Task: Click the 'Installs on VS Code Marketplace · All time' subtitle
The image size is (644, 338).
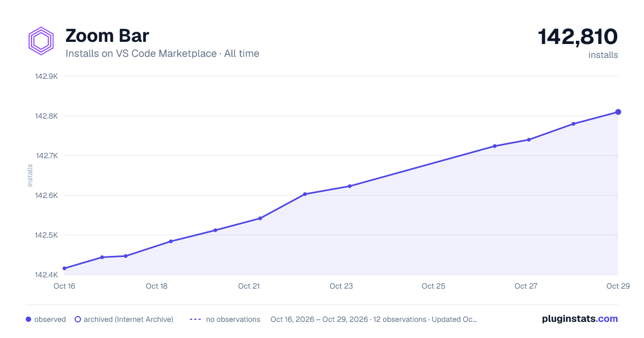Action: (x=162, y=54)
